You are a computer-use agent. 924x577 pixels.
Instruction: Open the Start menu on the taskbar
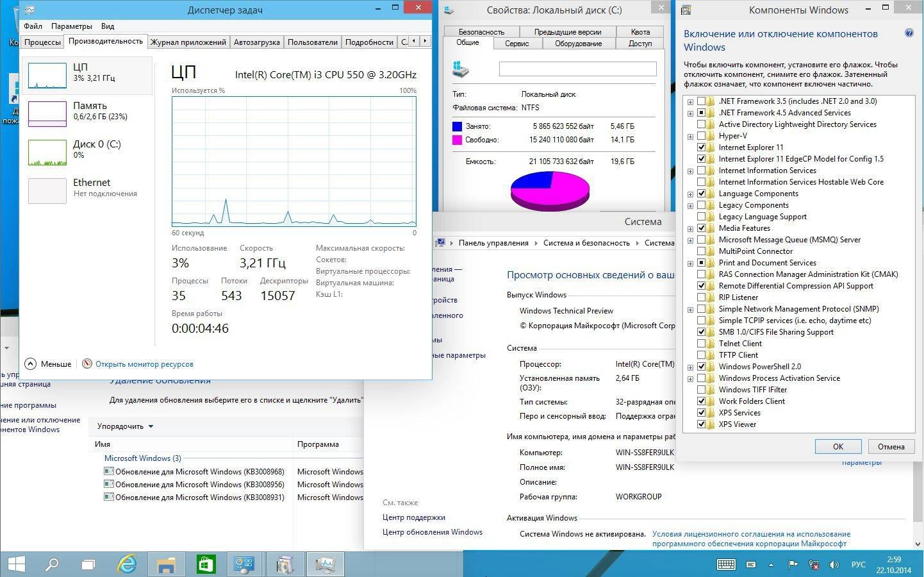pos(16,564)
